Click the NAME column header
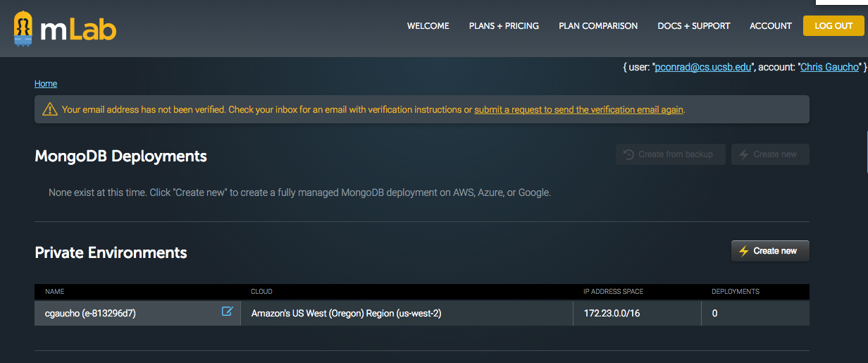The image size is (868, 363). click(55, 292)
